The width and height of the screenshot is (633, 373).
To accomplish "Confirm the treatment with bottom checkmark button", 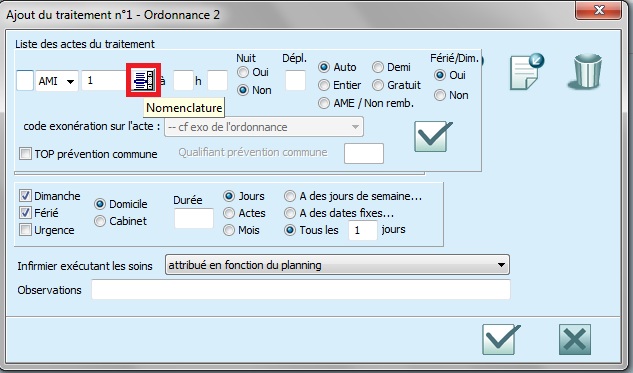I will pyautogui.click(x=501, y=339).
